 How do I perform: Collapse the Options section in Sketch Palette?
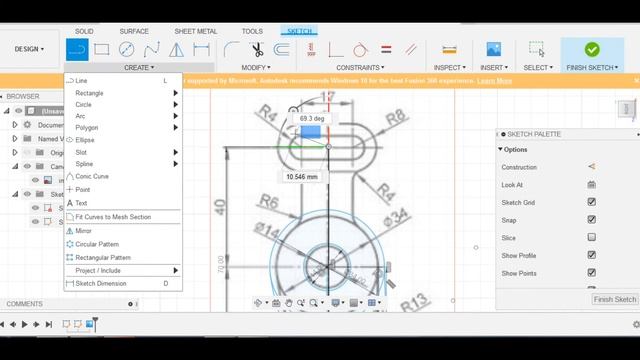click(x=500, y=149)
